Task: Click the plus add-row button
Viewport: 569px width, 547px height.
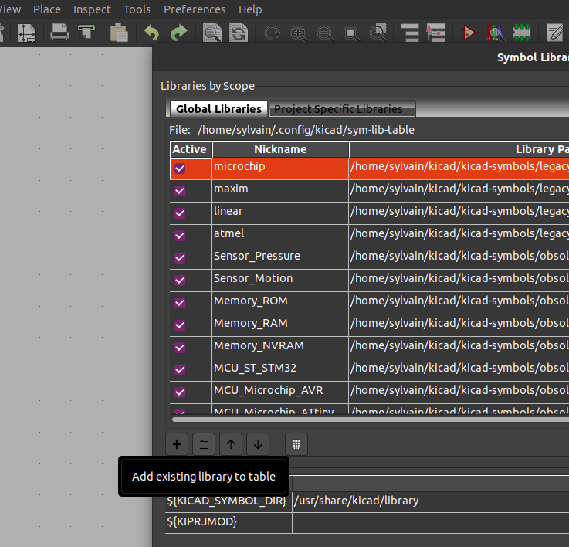Action: [177, 444]
